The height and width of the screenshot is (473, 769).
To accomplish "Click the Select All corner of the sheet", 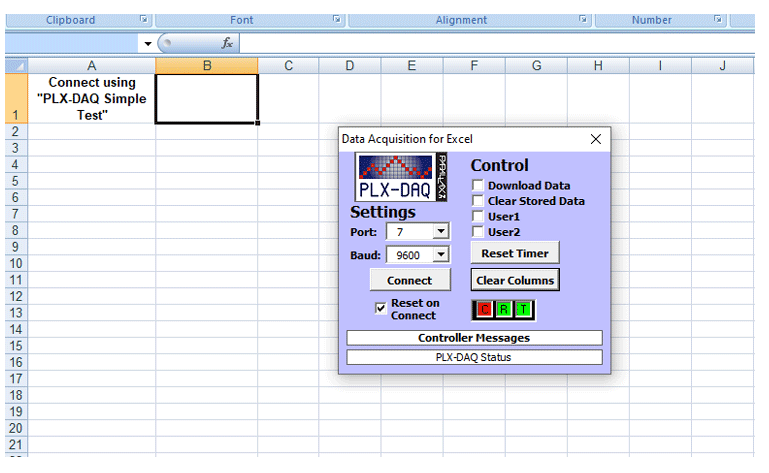I will (x=16, y=66).
